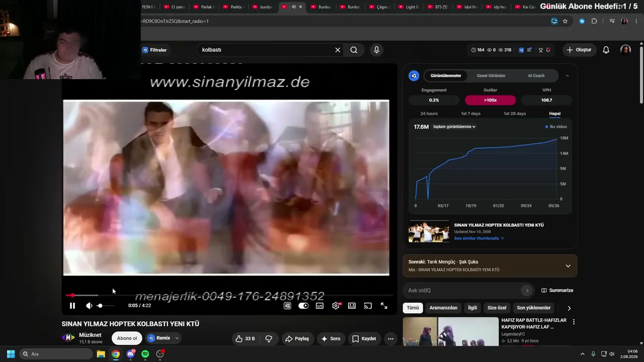This screenshot has height=362, width=644.
Task: Mute the video with the speaker icon
Action: tap(89, 306)
